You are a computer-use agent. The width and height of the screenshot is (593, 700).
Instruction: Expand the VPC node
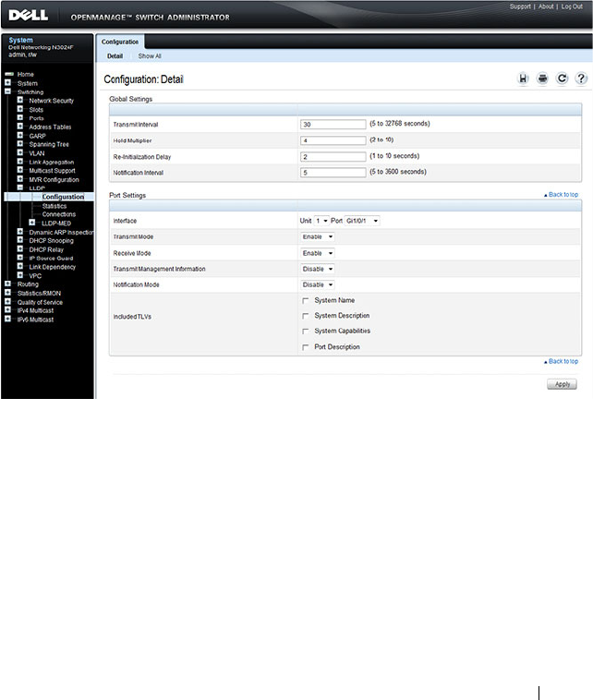tap(20, 275)
